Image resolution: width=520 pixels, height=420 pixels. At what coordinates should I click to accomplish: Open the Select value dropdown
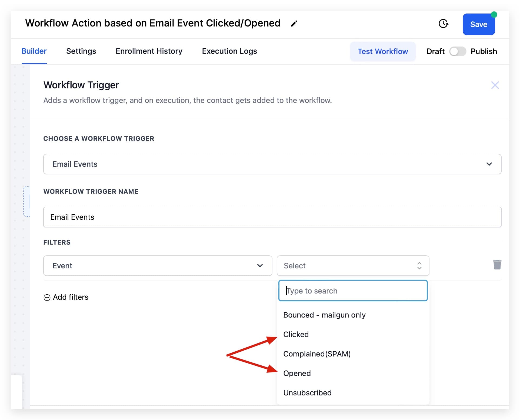click(353, 266)
